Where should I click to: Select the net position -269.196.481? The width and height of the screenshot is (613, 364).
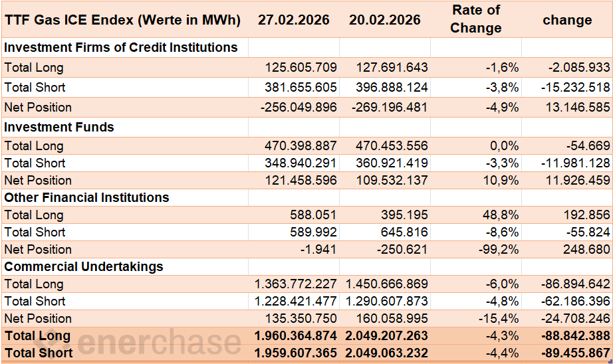pos(390,107)
